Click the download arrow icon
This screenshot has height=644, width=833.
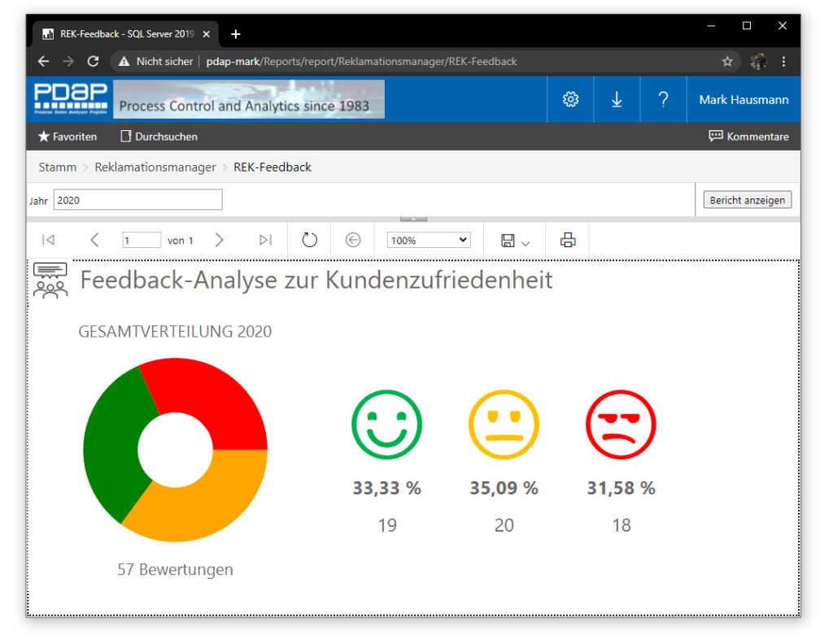coord(617,99)
